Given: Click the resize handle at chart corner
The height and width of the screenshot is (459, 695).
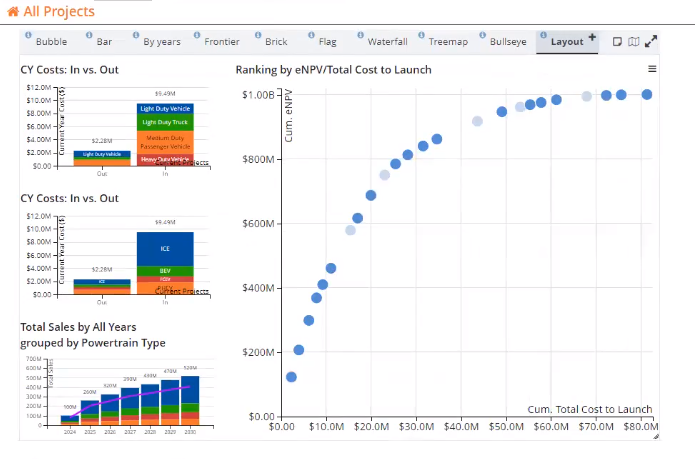Looking at the screenshot, I should [x=656, y=437].
